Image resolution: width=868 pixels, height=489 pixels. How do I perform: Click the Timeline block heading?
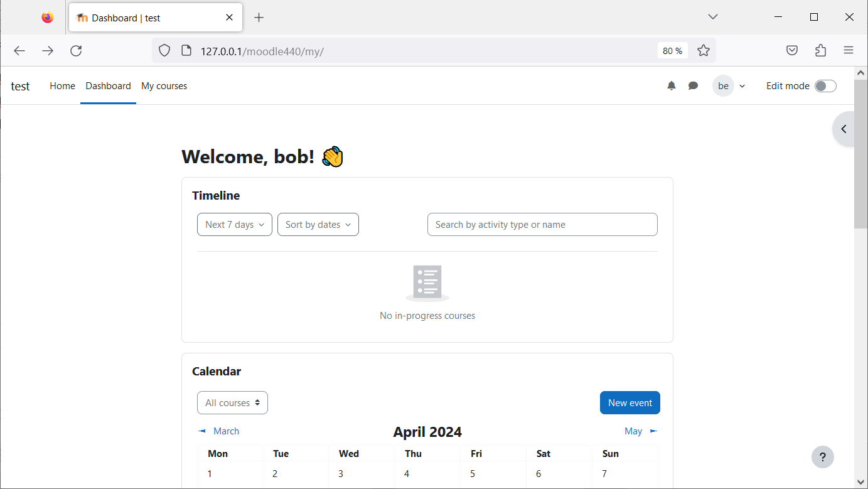click(216, 196)
